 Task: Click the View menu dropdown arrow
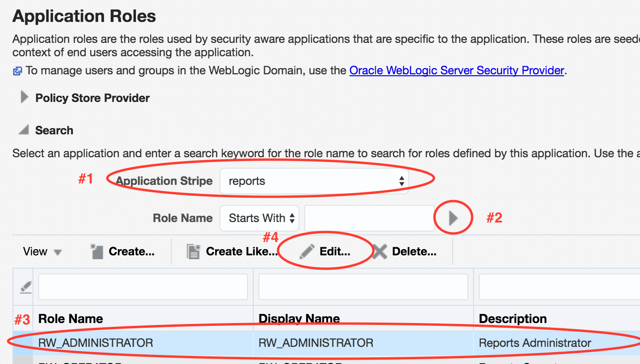pos(58,251)
